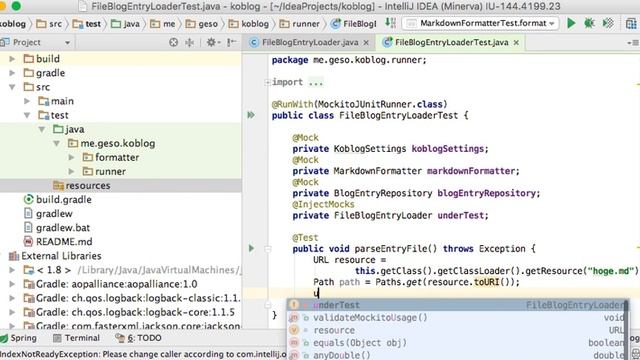Collapse all icon in Project panel
Screen dimensions: 640x360
coord(190,42)
